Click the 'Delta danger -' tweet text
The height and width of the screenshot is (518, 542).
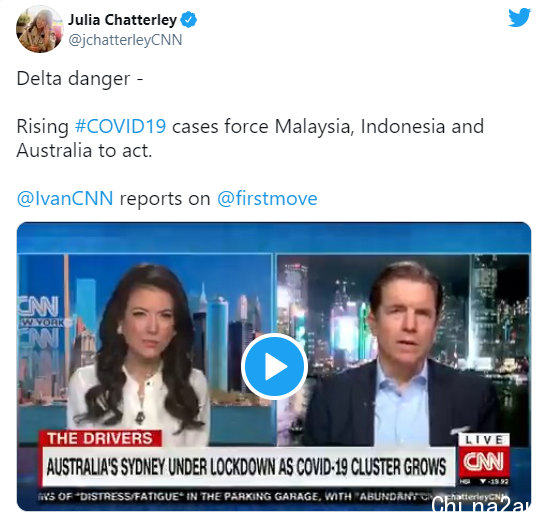click(80, 78)
